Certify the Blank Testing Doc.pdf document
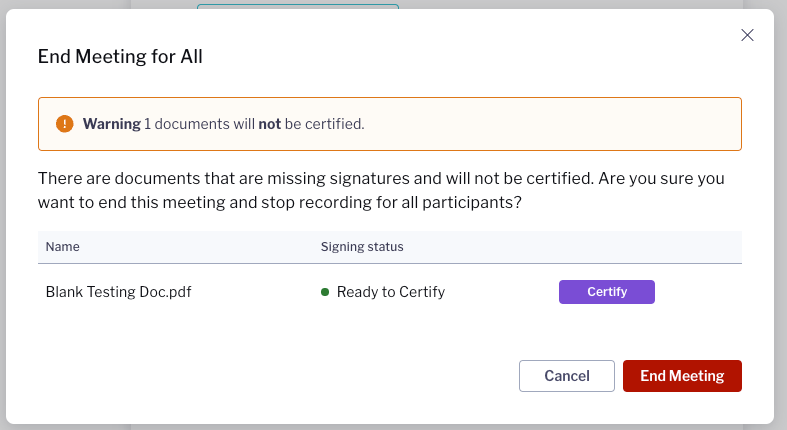Screen dimensions: 787x430 pyautogui.click(x=607, y=292)
